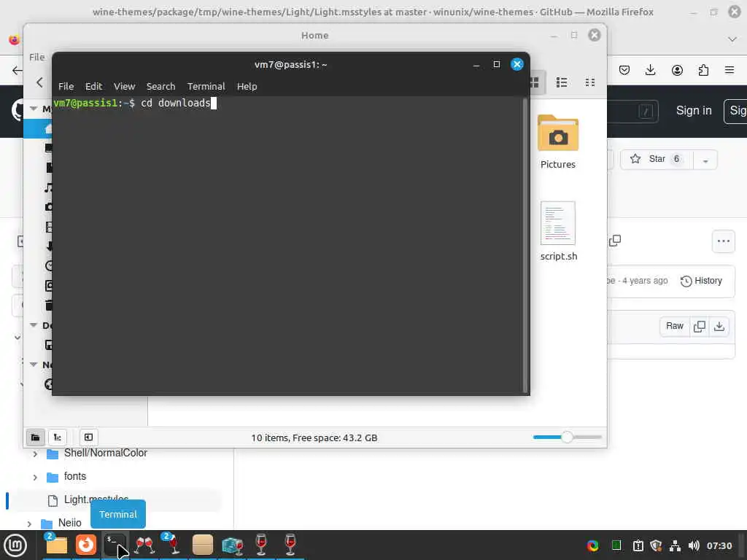Show places sidebar button in file manager
Viewport: 747px width, 560px height.
click(x=35, y=437)
